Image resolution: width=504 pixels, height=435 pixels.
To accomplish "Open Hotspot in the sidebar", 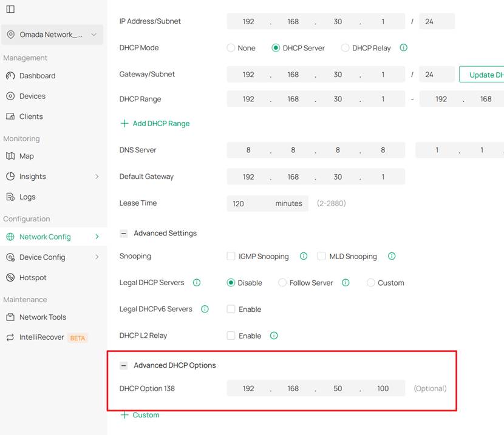I will click(33, 277).
